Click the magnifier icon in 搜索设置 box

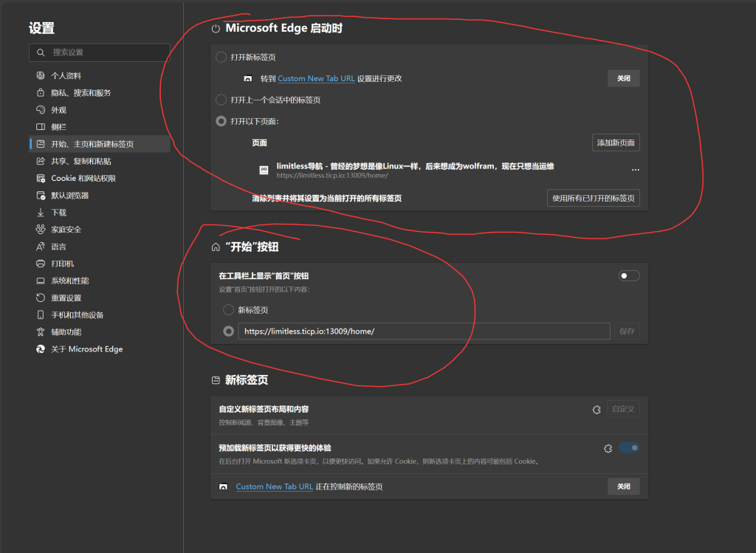pos(41,52)
